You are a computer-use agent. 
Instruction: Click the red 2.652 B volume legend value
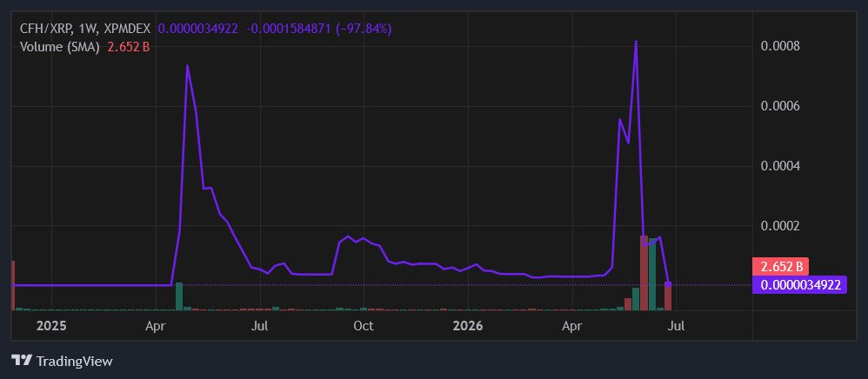pyautogui.click(x=129, y=47)
